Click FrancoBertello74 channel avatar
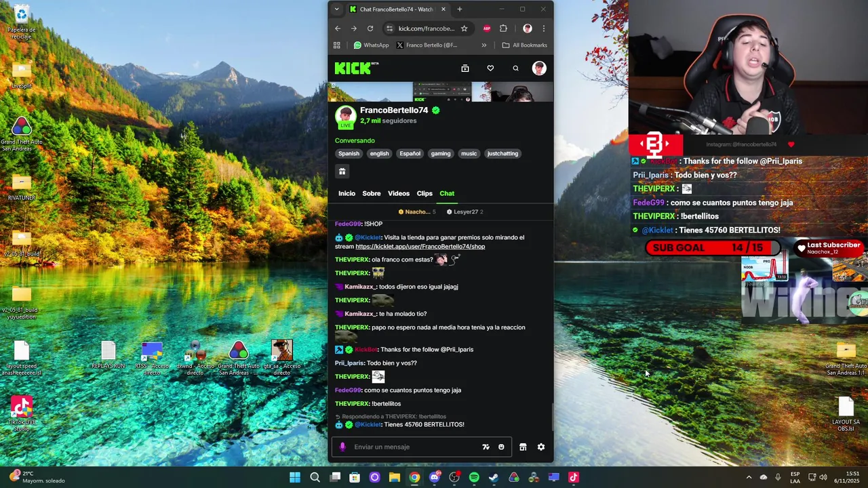The width and height of the screenshot is (868, 488). click(345, 117)
